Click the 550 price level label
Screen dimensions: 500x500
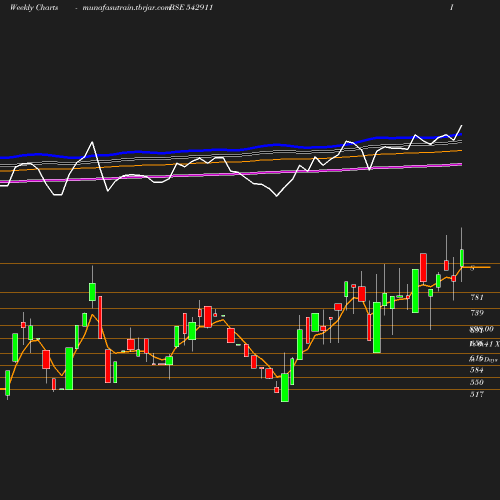(477, 382)
